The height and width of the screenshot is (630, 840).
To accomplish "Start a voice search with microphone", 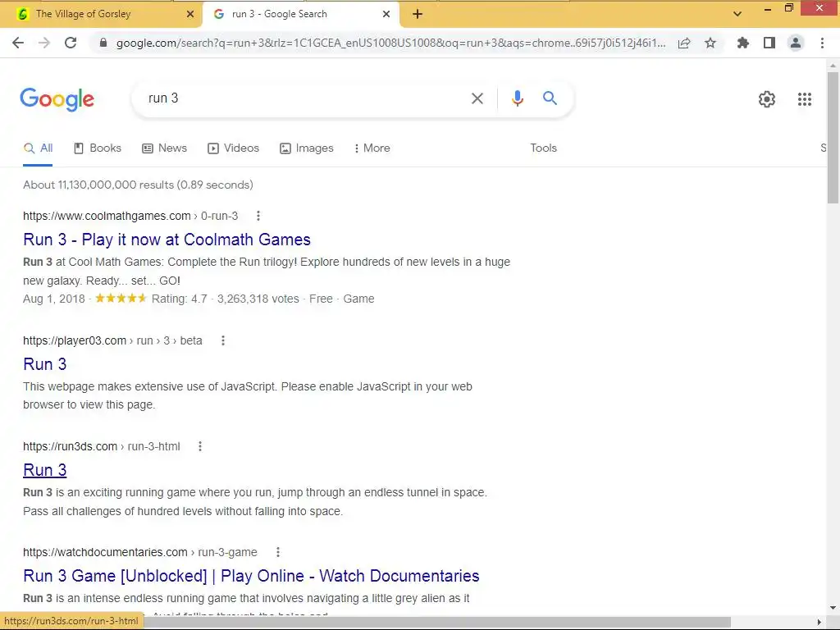I will pos(517,98).
